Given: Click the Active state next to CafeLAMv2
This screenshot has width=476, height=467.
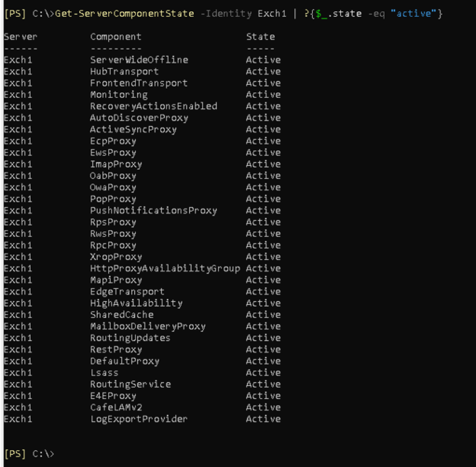Looking at the screenshot, I should [x=263, y=407].
